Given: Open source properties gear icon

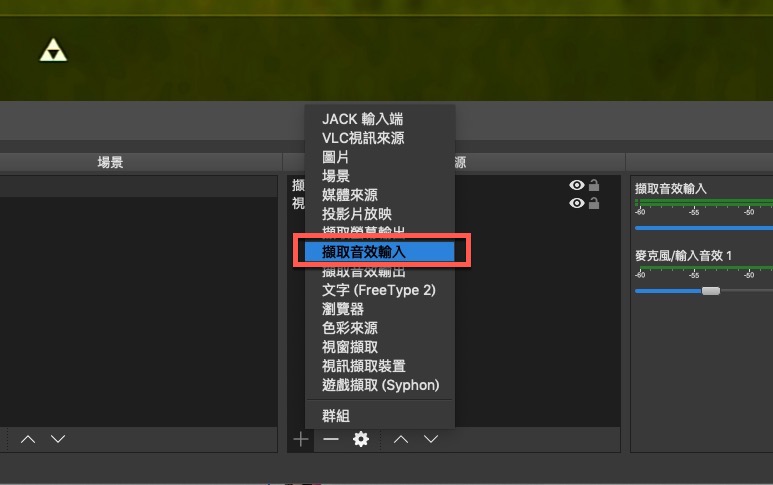Looking at the screenshot, I should click(x=361, y=439).
